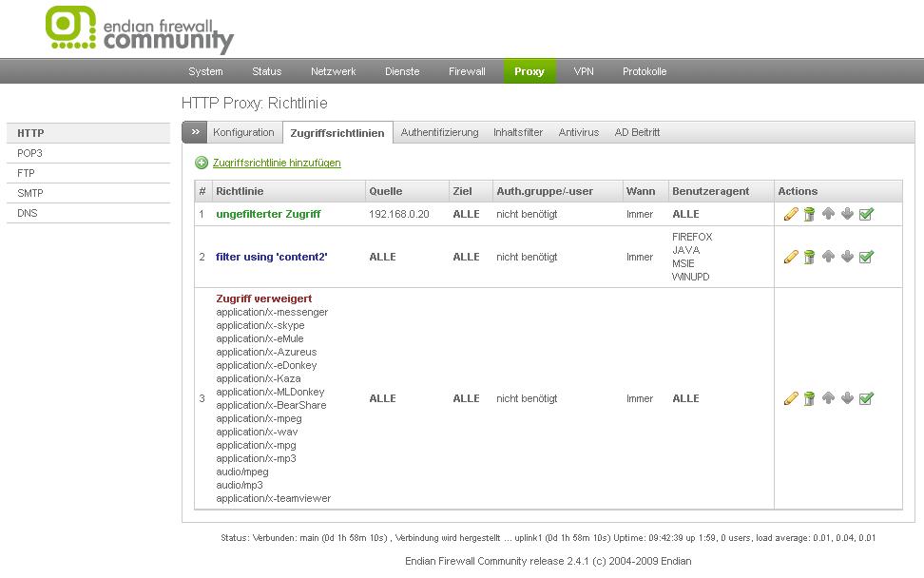Click 'Zugriffsrichtlinie hinzufügen' link
924x578 pixels.
[x=277, y=163]
